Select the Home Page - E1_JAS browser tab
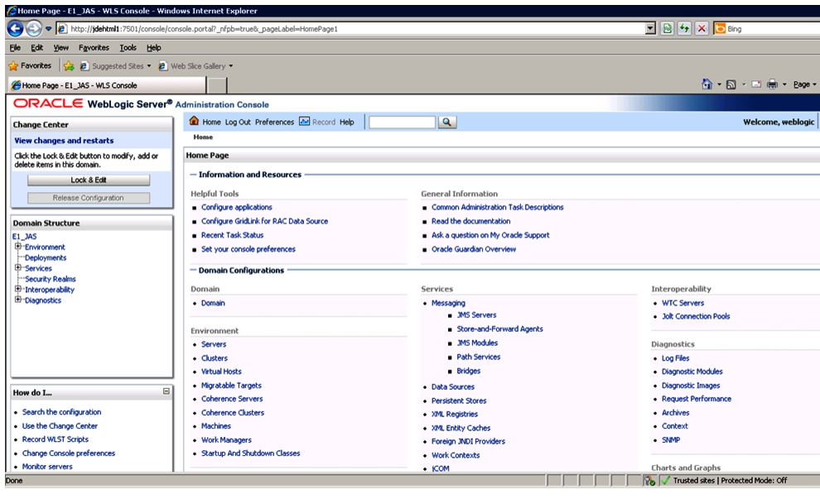The width and height of the screenshot is (820, 504). pos(107,85)
